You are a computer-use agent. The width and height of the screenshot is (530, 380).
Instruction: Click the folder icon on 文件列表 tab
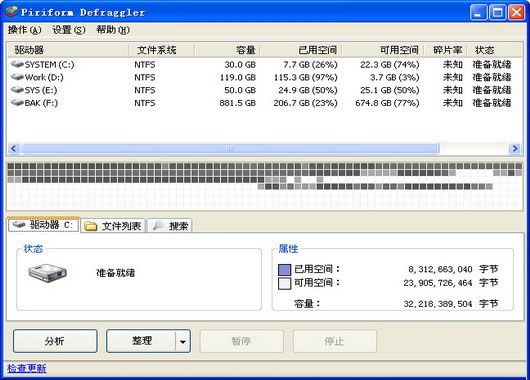point(91,226)
